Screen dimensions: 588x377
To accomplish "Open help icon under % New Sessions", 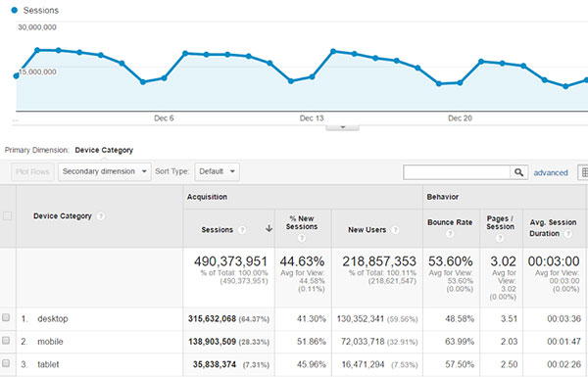I will [302, 238].
